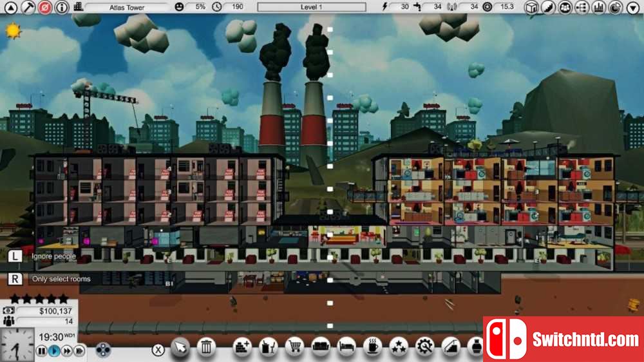Click the smiley happiness indicator icon
The width and height of the screenshot is (644, 362).
179,7
